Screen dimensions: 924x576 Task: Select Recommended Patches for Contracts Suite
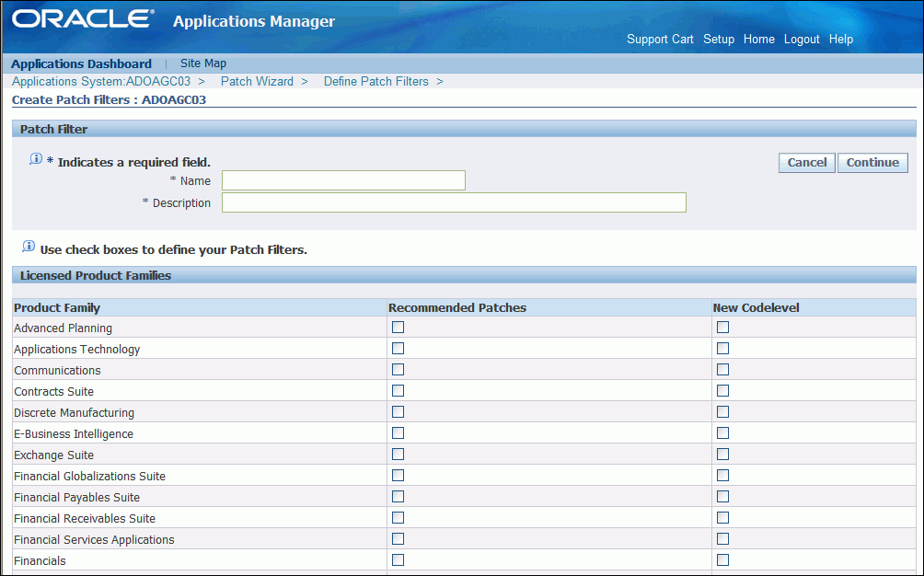(x=398, y=391)
